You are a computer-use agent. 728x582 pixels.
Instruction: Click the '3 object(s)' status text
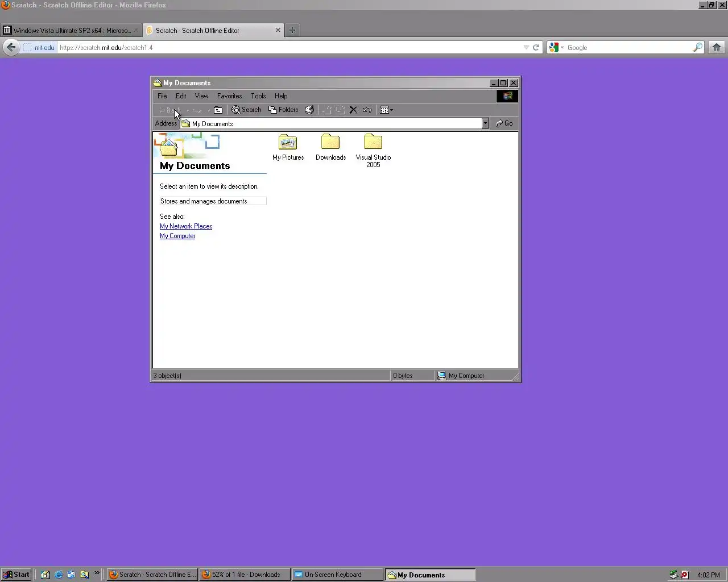(x=167, y=376)
